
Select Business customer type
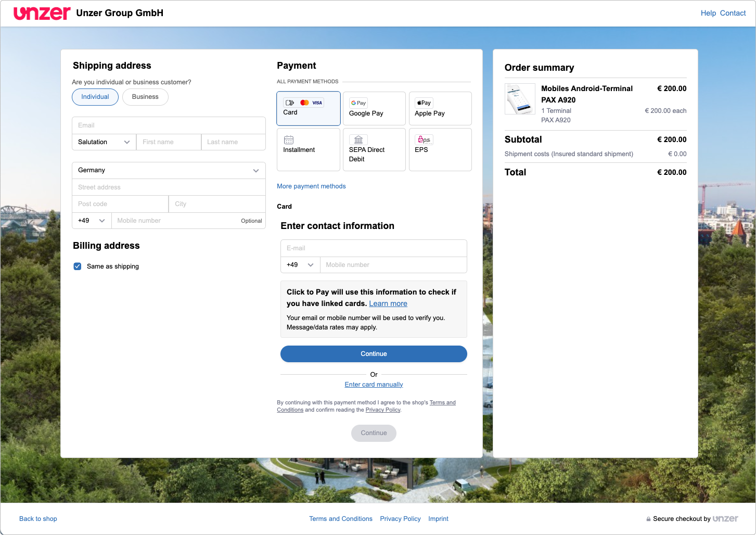[145, 97]
